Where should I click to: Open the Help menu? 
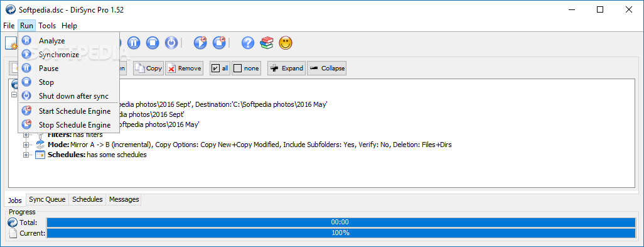(70, 26)
